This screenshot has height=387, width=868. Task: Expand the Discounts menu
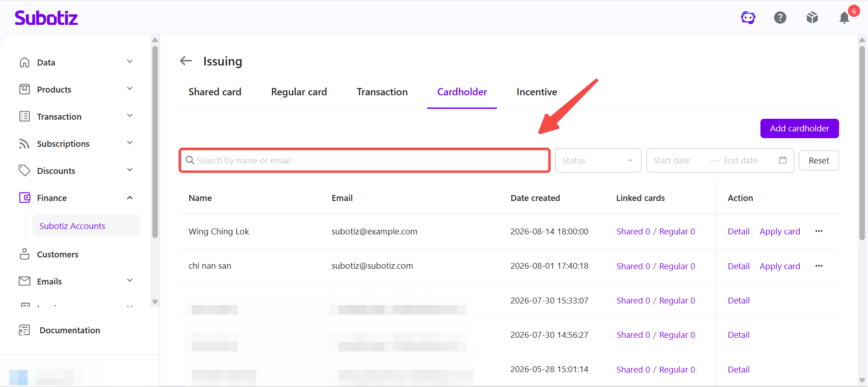130,170
